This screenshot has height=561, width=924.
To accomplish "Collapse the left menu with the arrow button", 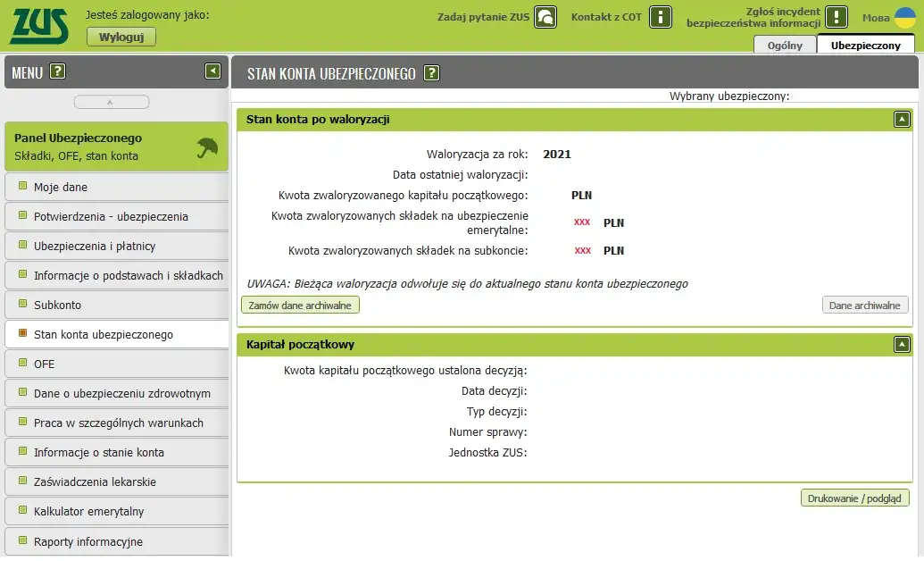I will click(212, 71).
